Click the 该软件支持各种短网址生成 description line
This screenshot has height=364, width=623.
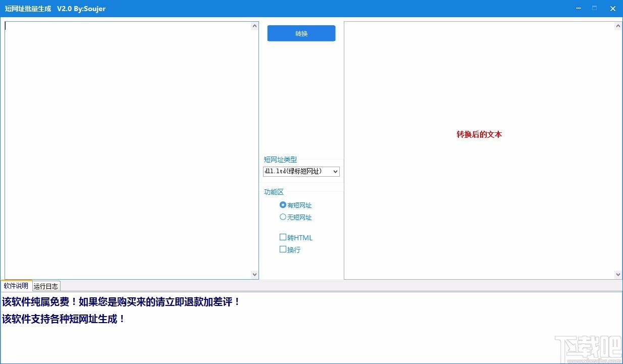(x=64, y=319)
